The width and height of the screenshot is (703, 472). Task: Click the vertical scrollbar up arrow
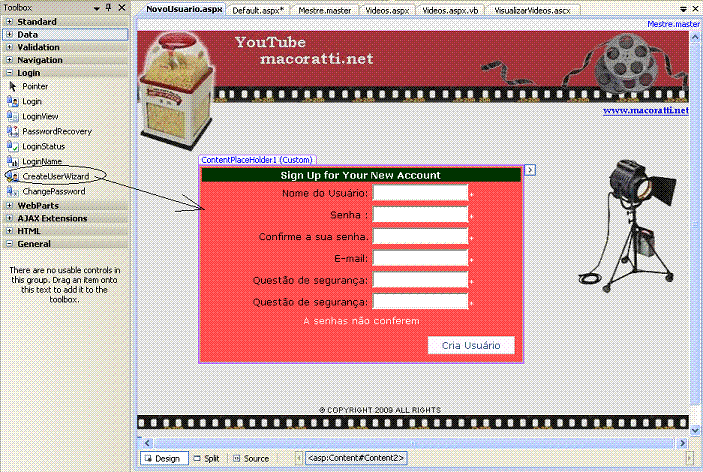[695, 38]
